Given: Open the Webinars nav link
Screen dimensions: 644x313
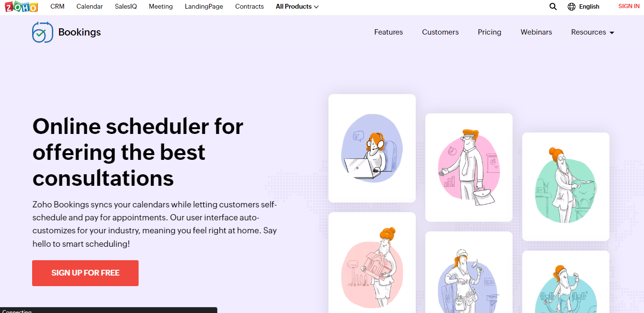Looking at the screenshot, I should tap(536, 32).
